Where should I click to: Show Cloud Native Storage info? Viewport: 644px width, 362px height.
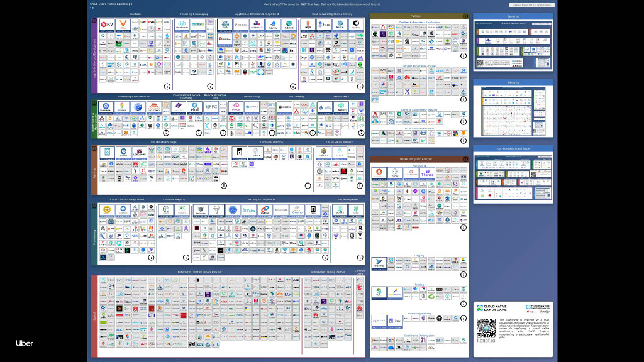click(223, 185)
